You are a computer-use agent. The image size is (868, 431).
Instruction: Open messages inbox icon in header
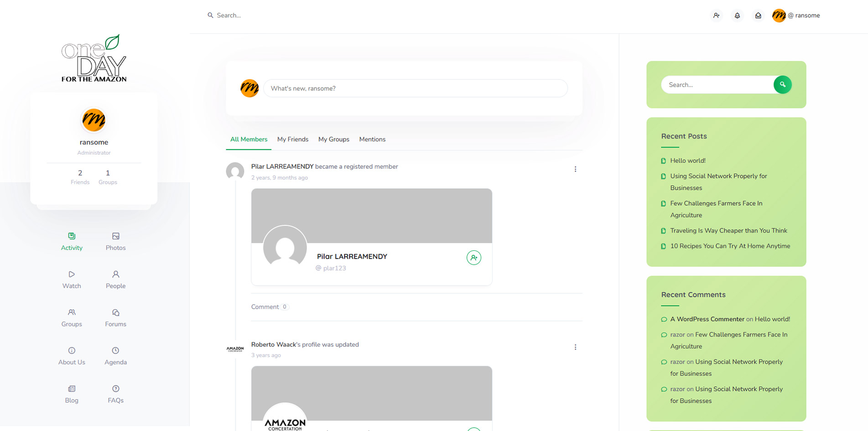(x=758, y=16)
